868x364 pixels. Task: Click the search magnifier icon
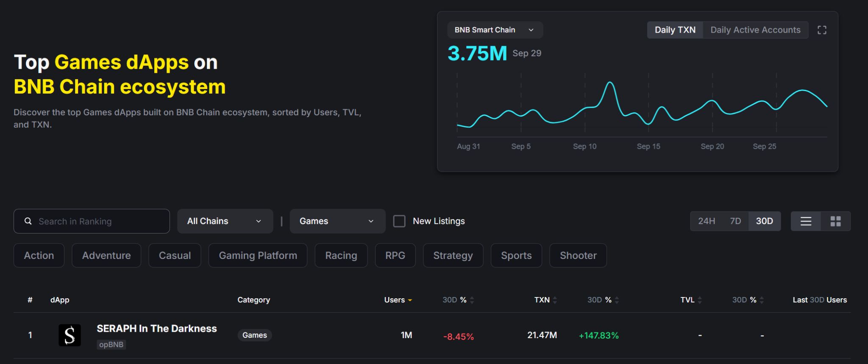28,221
